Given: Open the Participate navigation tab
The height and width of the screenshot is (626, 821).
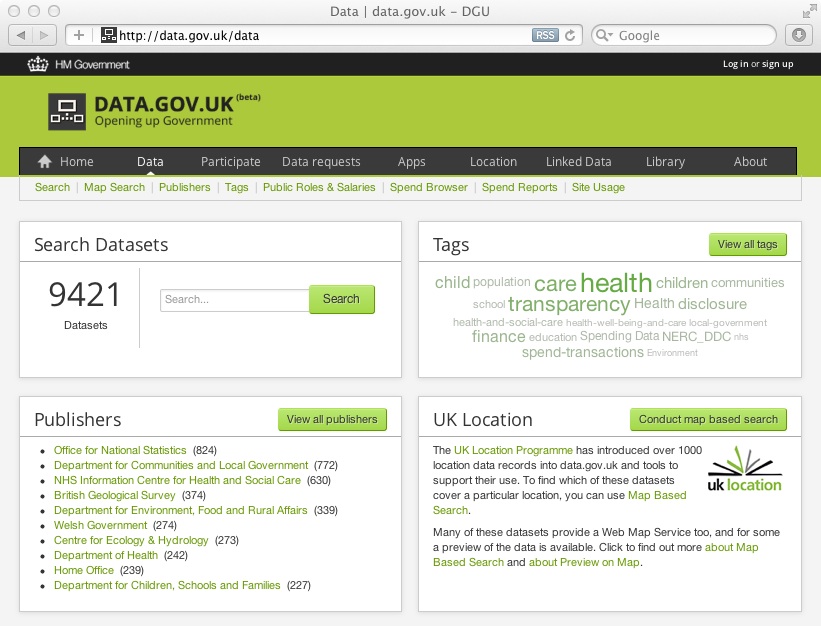Looking at the screenshot, I should [230, 162].
